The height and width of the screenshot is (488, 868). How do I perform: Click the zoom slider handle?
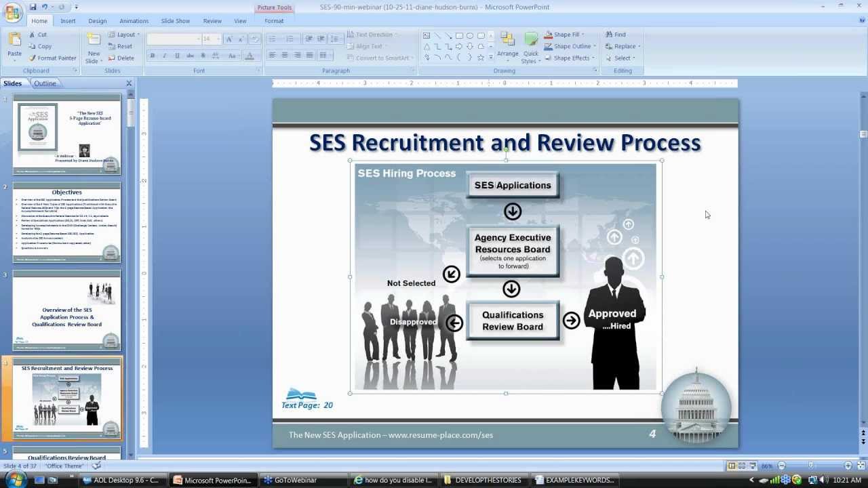tap(811, 466)
